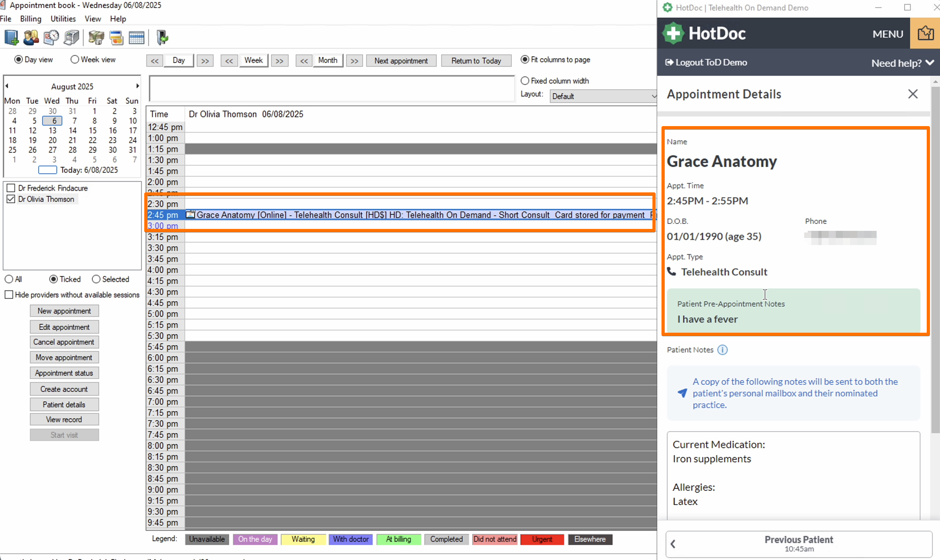The image size is (940, 560).
Task: Close the Appointment Details panel
Action: tap(913, 94)
